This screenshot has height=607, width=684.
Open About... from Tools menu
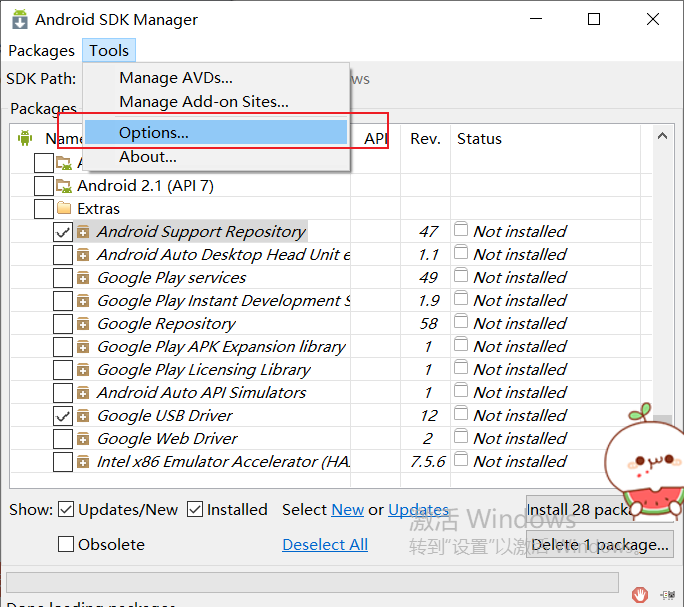point(148,157)
